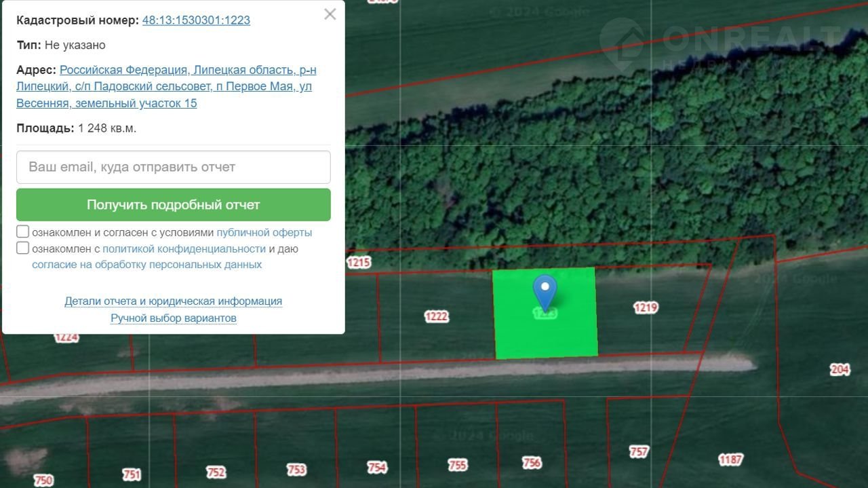Close the cadastral info popup
868x488 pixels.
[330, 14]
